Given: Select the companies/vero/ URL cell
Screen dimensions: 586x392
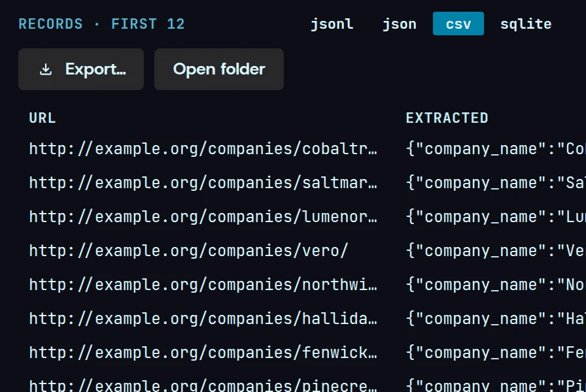Looking at the screenshot, I should (189, 250).
